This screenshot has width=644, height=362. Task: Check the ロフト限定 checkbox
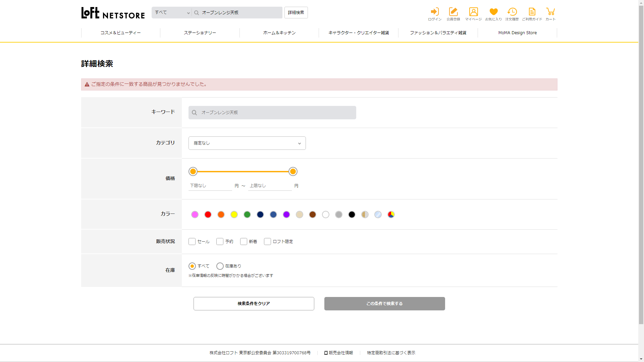[x=267, y=242]
